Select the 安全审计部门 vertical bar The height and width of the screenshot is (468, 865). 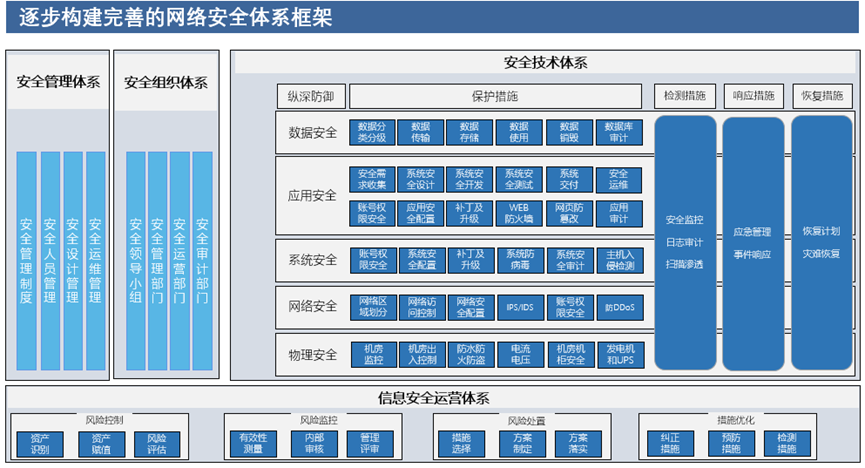point(202,262)
